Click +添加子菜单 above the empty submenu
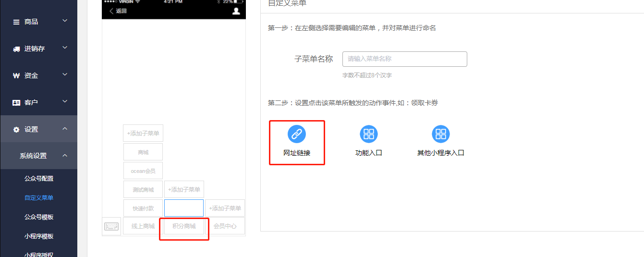The image size is (644, 257). click(x=184, y=189)
